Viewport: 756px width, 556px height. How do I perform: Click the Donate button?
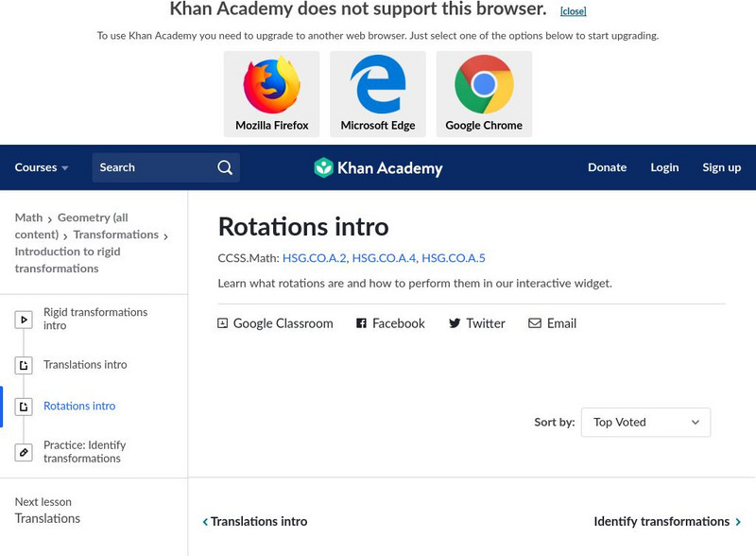click(x=607, y=167)
